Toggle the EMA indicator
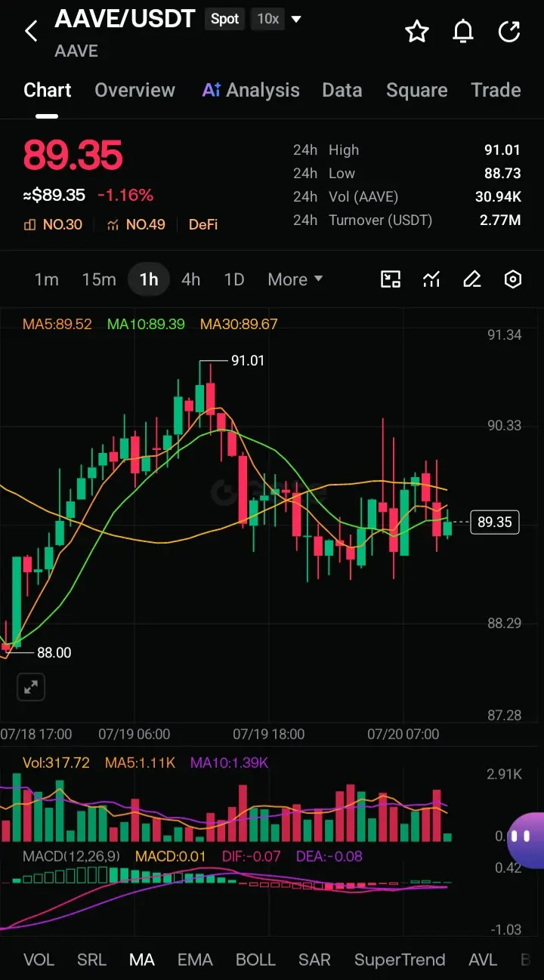The image size is (544, 980). click(195, 960)
